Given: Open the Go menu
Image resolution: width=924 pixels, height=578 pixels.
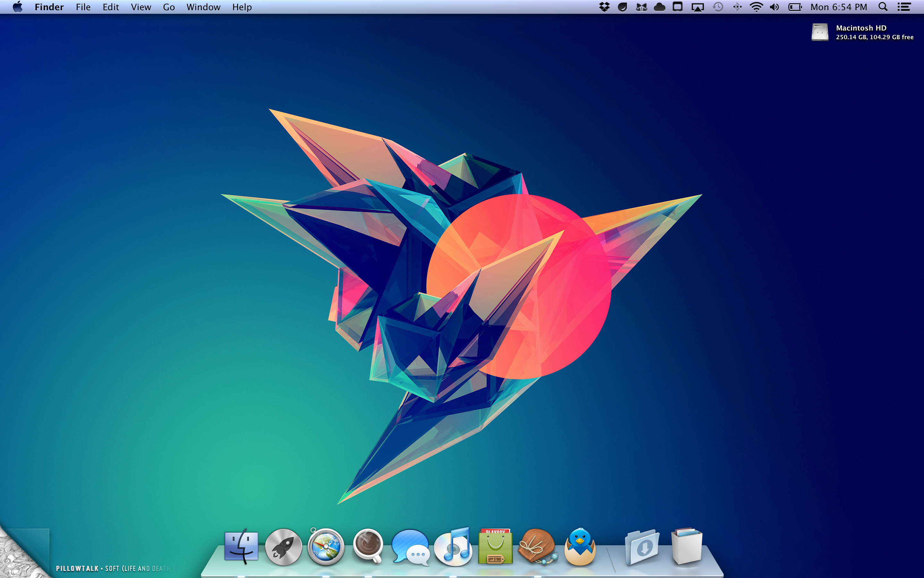Looking at the screenshot, I should tap(169, 7).
